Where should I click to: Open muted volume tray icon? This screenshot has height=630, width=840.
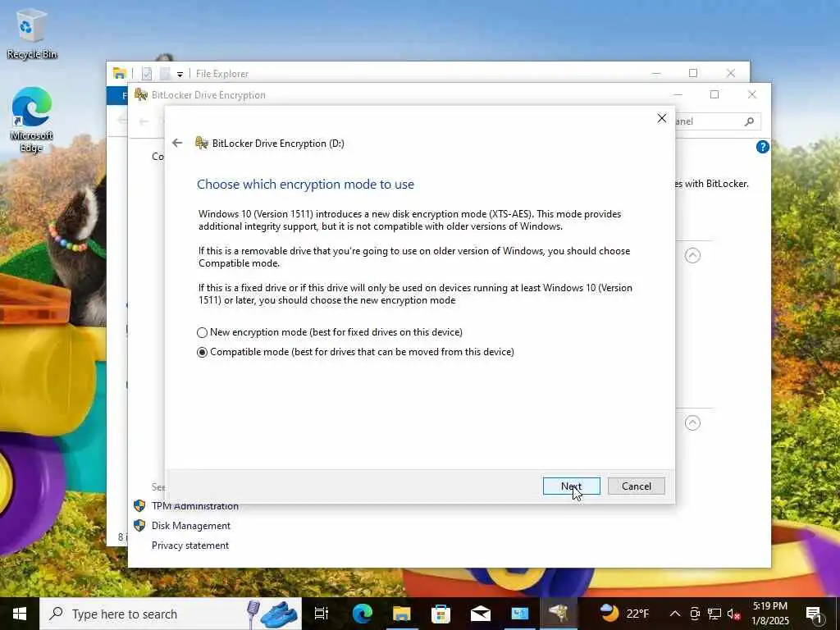click(734, 614)
